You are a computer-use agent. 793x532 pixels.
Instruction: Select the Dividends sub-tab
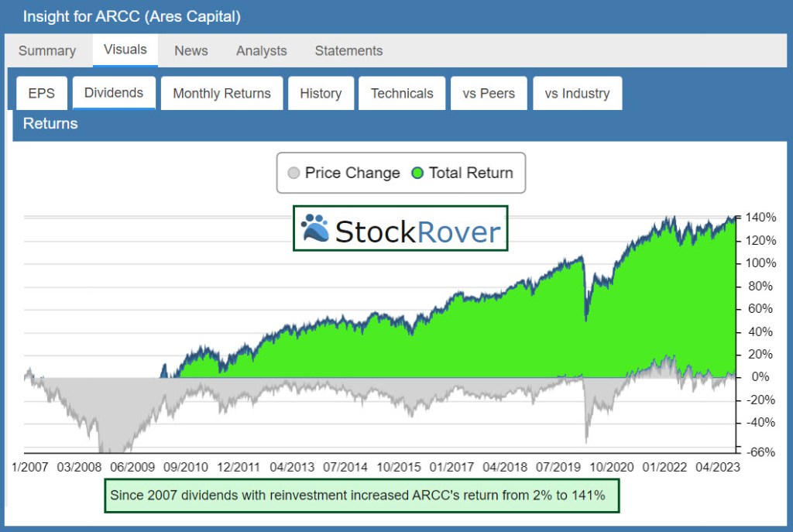pos(114,93)
